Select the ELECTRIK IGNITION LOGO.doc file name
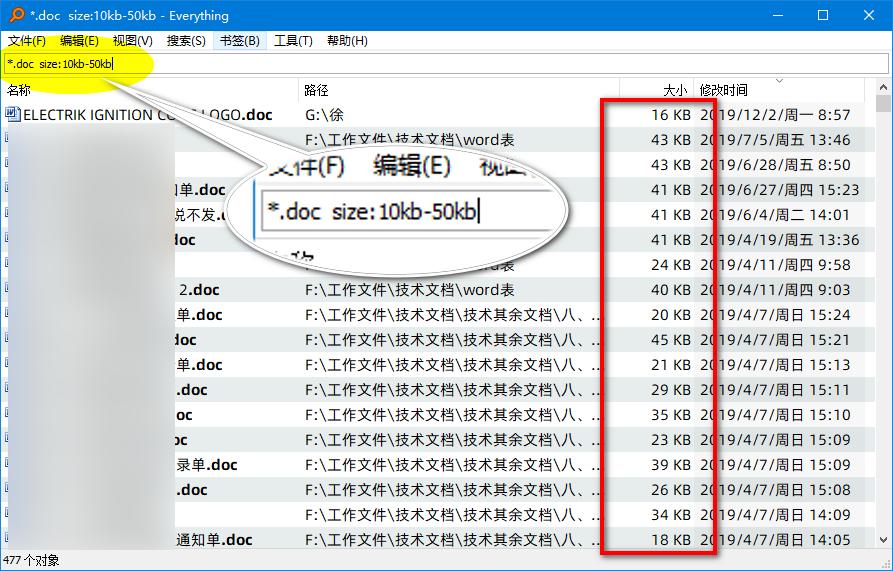 point(148,115)
